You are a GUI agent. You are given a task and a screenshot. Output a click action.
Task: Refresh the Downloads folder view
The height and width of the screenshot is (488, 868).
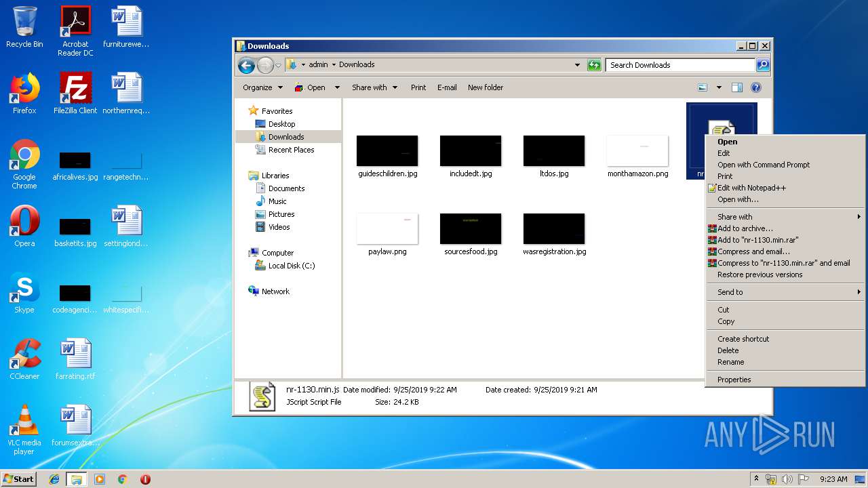coord(594,65)
